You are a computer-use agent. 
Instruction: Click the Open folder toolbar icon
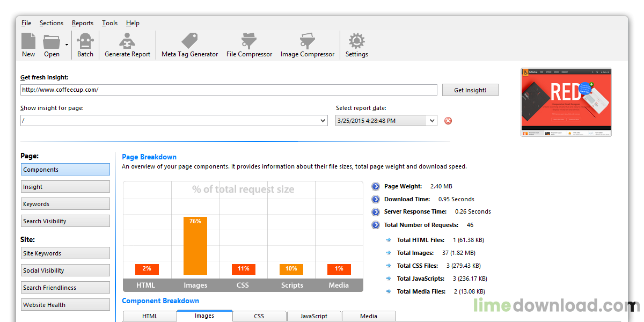click(52, 42)
